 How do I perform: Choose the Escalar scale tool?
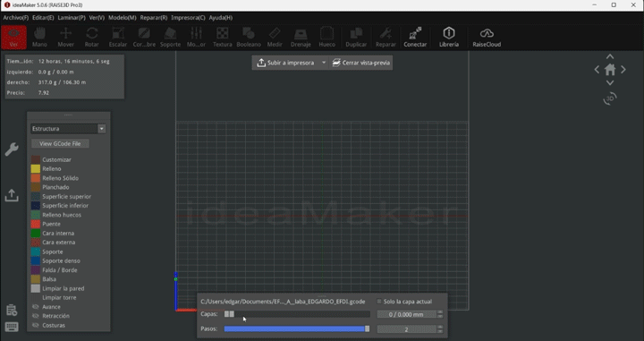point(118,38)
